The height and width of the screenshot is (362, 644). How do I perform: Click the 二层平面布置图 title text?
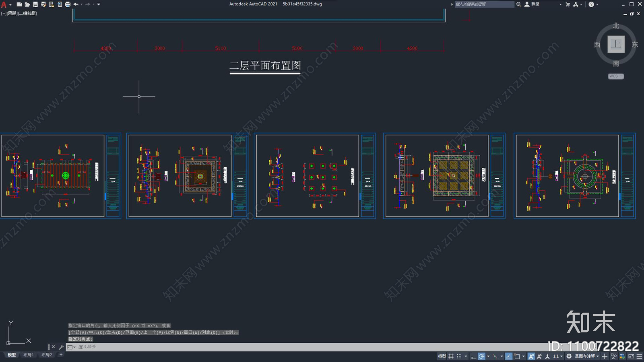265,66
